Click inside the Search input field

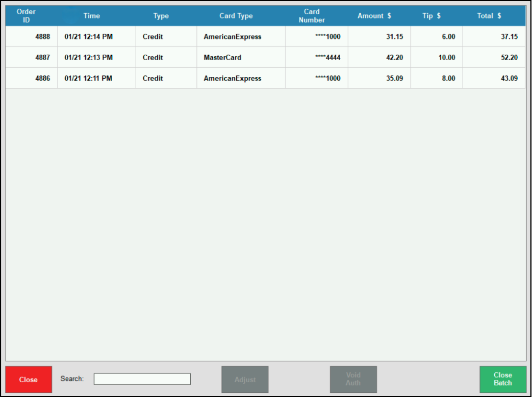pos(142,379)
